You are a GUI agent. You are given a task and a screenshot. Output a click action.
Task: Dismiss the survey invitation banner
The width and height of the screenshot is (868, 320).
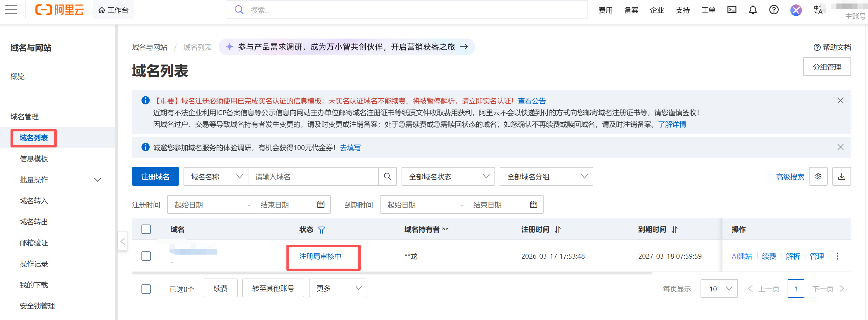[x=840, y=147]
